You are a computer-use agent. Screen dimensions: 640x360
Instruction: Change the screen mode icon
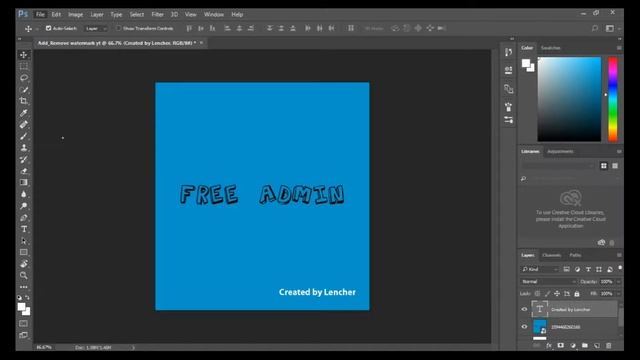pyautogui.click(x=24, y=335)
